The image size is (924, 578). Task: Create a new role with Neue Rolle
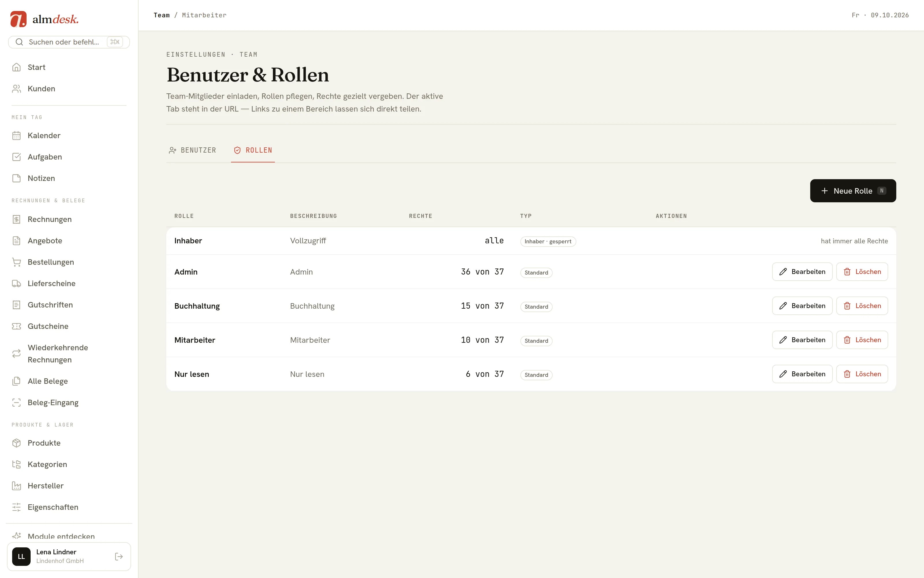pyautogui.click(x=853, y=191)
